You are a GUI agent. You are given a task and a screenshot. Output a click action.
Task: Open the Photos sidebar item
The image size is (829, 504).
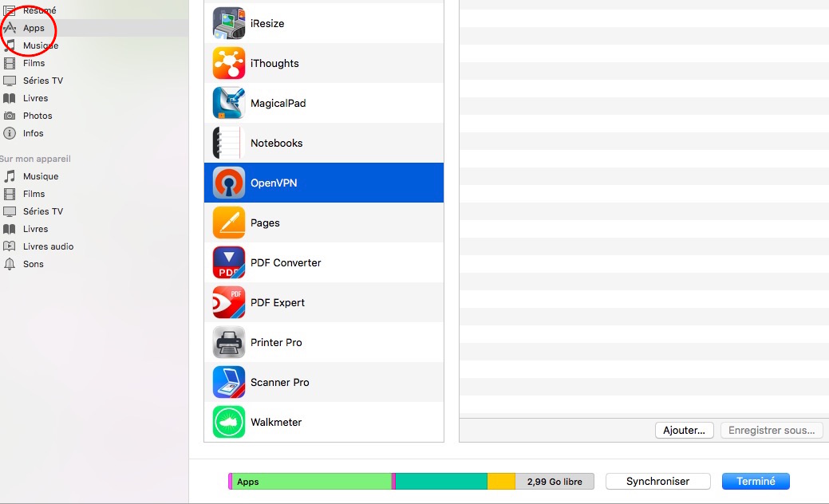38,116
